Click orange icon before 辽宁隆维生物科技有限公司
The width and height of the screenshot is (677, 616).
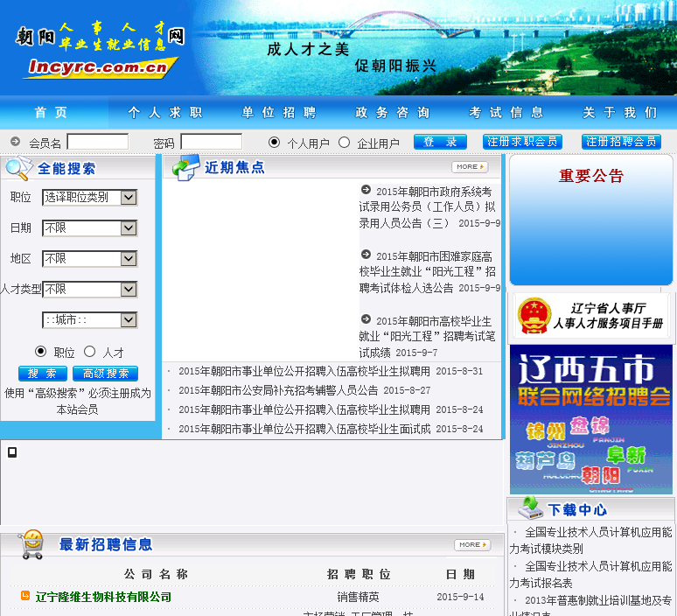25,596
